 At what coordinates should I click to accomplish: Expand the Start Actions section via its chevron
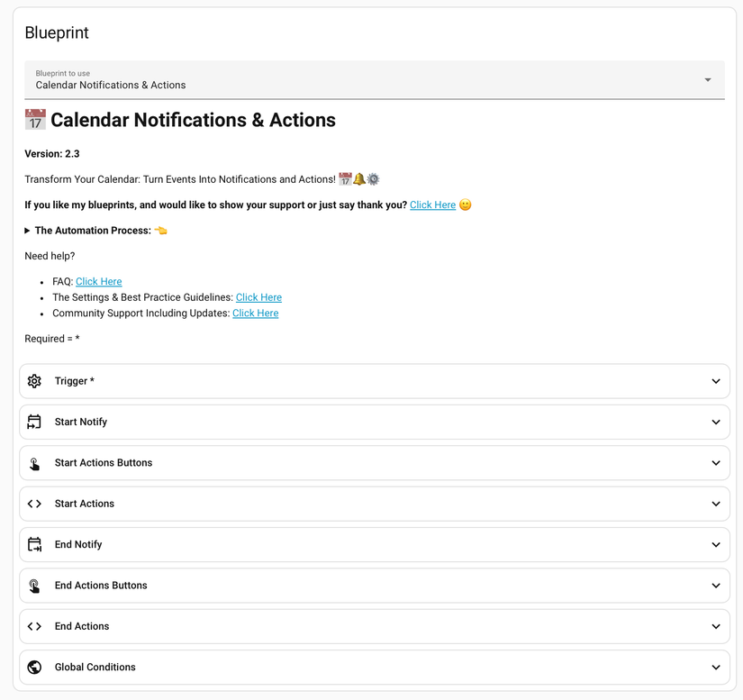click(716, 504)
